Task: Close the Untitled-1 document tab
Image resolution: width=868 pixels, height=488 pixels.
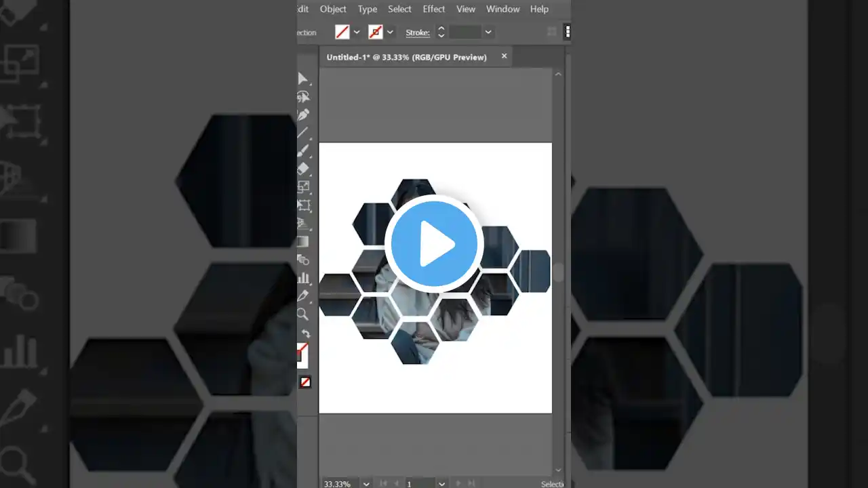Action: (x=504, y=56)
